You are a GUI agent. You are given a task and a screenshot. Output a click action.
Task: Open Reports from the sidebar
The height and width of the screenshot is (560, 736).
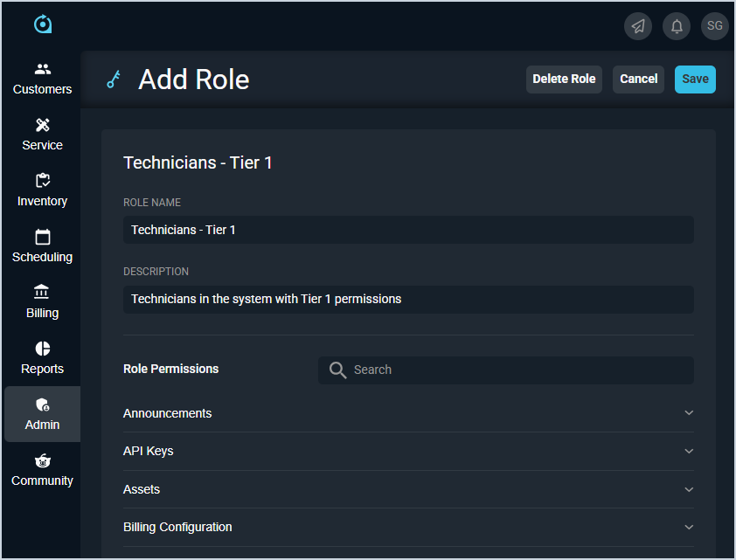pos(42,358)
